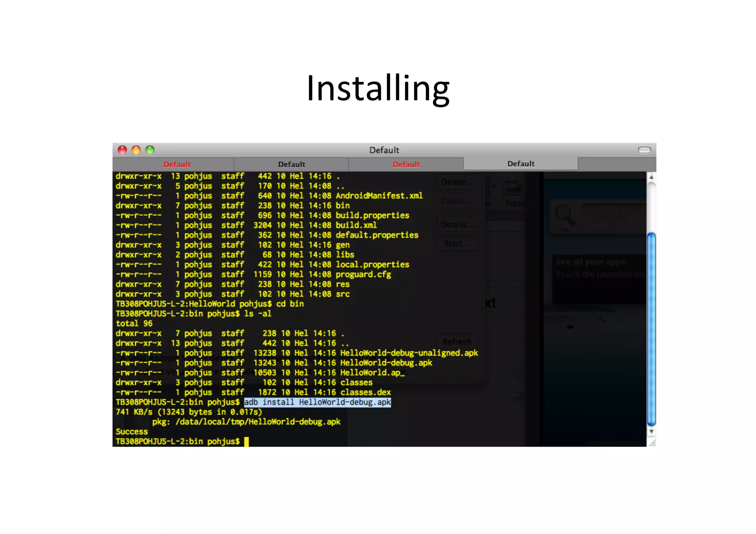Click the 'Default' window title text
The image size is (756, 534).
point(384,150)
